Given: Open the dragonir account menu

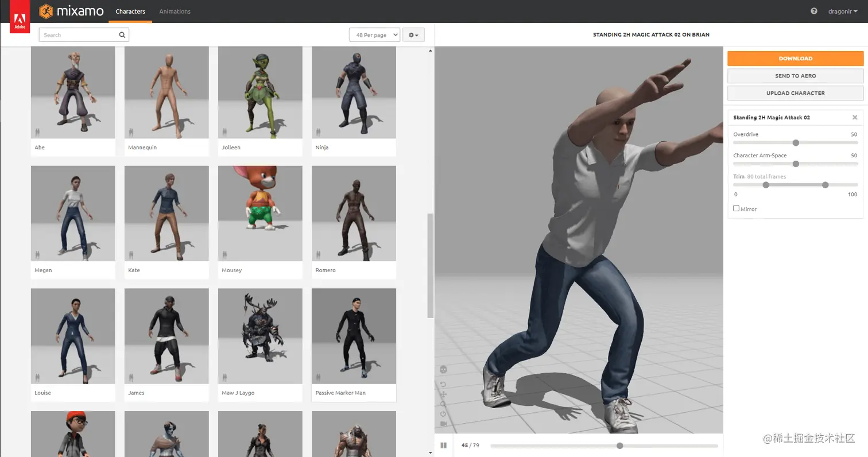Looking at the screenshot, I should click(x=843, y=11).
